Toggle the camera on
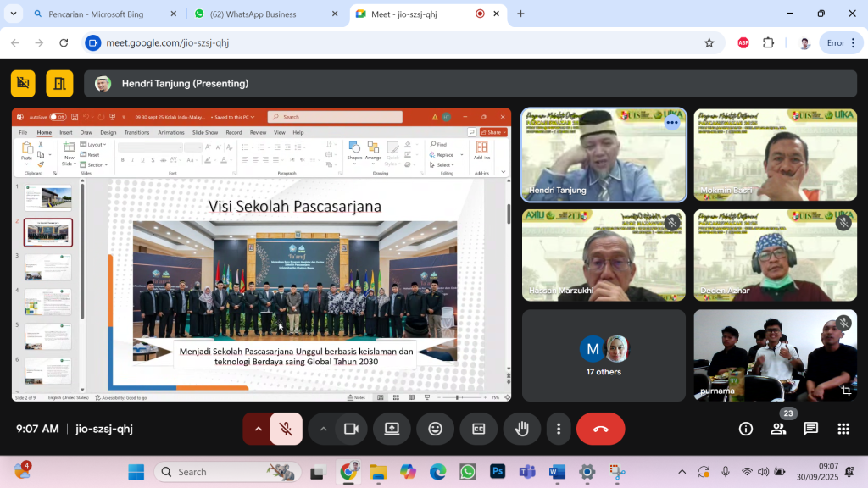The image size is (868, 488). 350,429
